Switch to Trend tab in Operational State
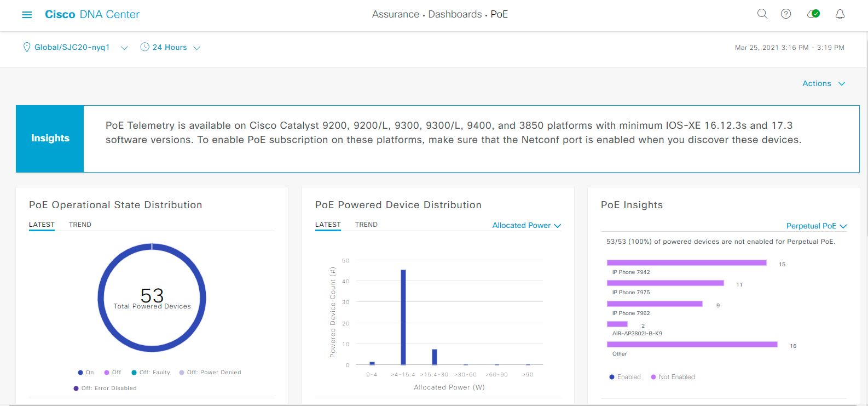 (x=80, y=225)
